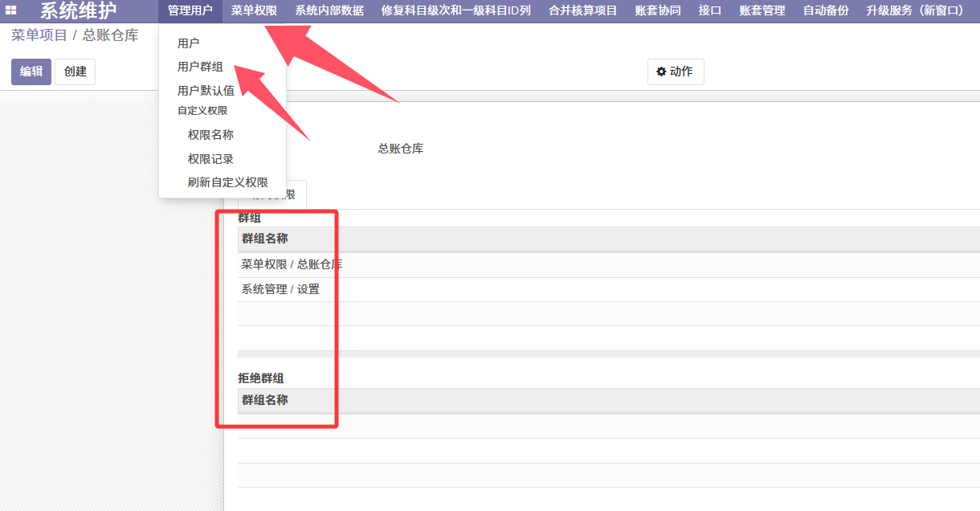Select 权限名称 under 自定义权限
Viewport: 980px width, 511px height.
pos(210,135)
